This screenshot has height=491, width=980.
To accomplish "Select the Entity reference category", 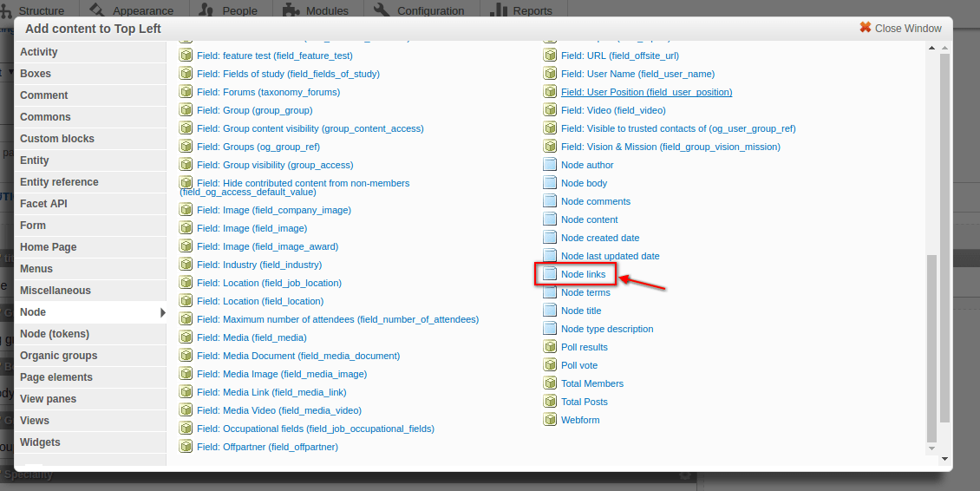I will pos(90,182).
